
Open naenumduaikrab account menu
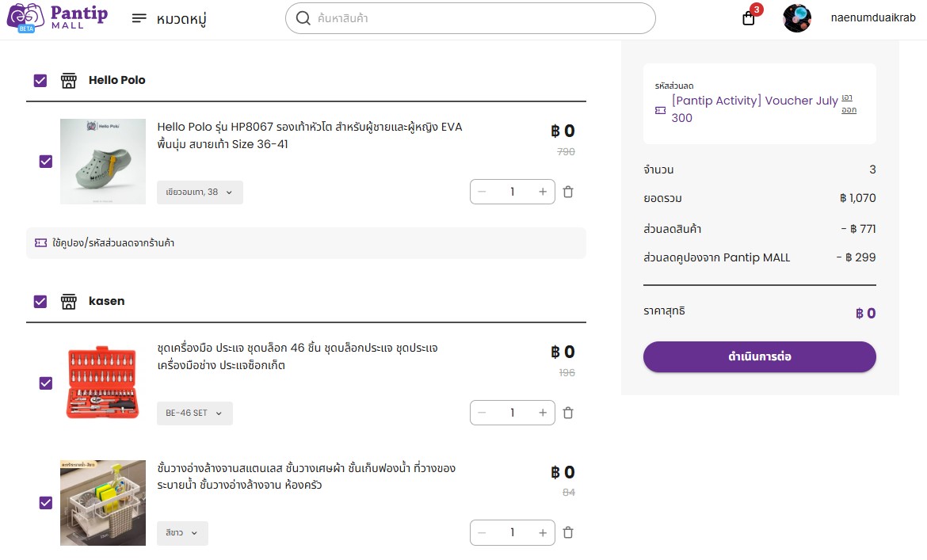click(x=872, y=17)
